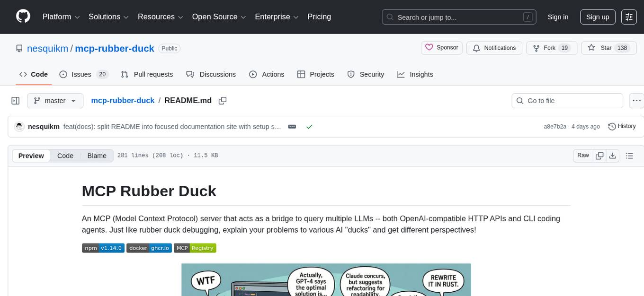
Task: Open the master branch selector
Action: pos(55,100)
